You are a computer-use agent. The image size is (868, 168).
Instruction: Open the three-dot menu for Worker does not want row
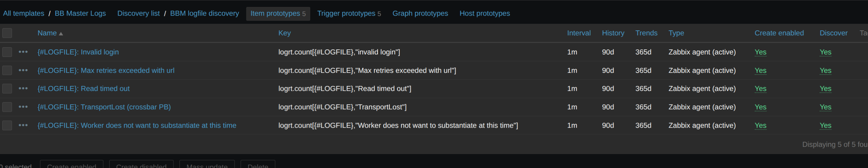pos(23,125)
